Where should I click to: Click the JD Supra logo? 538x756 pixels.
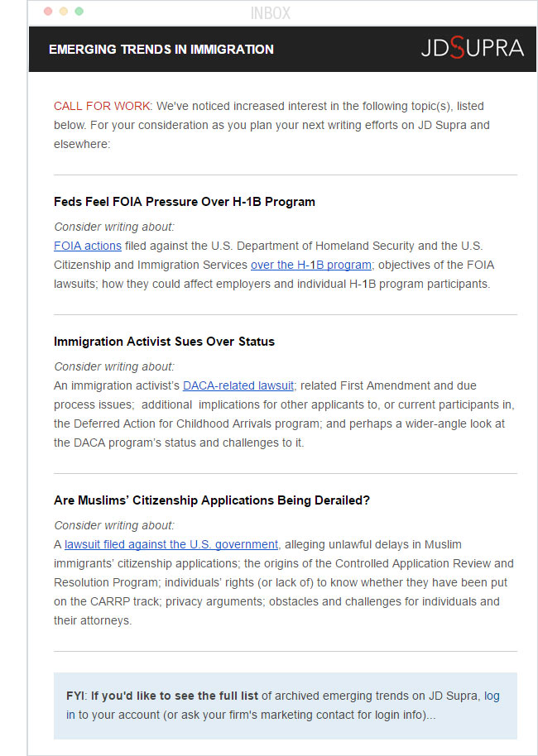[472, 48]
